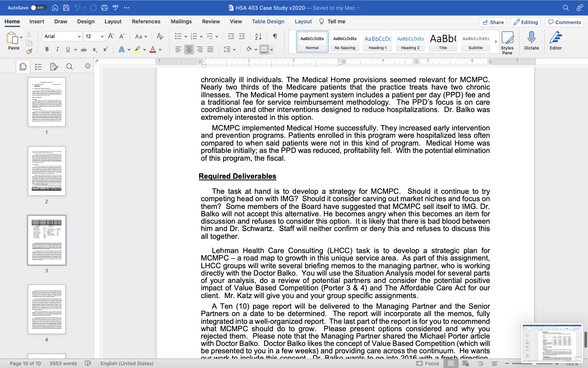588x368 pixels.
Task: Open the Editor pane
Action: pyautogui.click(x=556, y=41)
